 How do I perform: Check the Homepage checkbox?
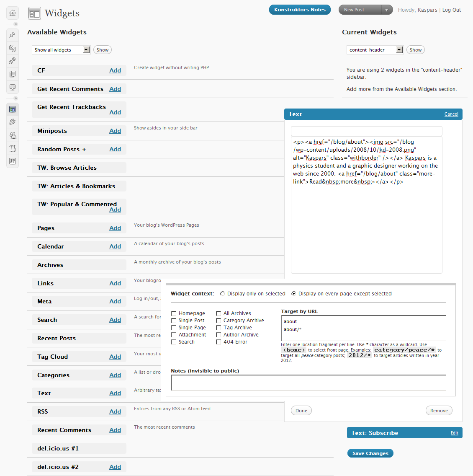(x=174, y=313)
